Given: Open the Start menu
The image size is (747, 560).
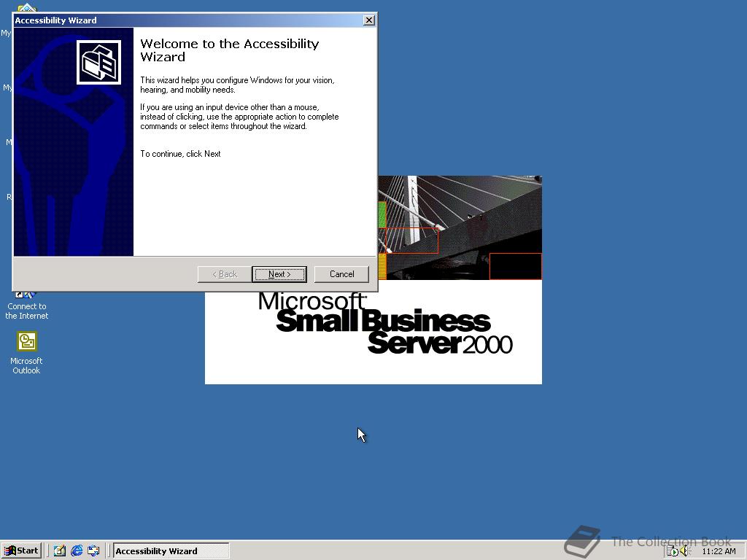Looking at the screenshot, I should [21, 551].
